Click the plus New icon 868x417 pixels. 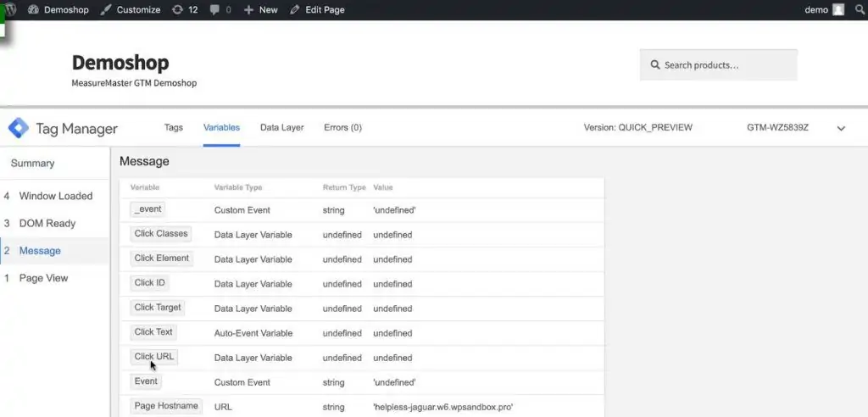point(248,10)
